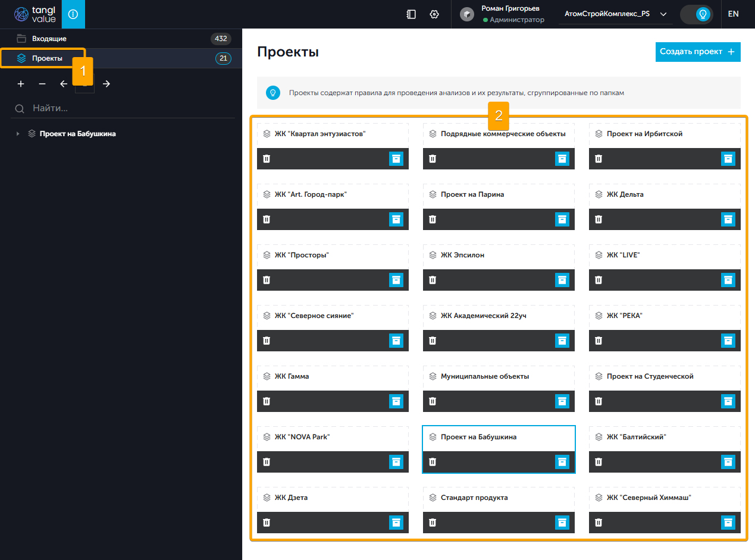Click the Создать проект button
Image resolution: width=755 pixels, height=560 pixels.
tap(697, 52)
